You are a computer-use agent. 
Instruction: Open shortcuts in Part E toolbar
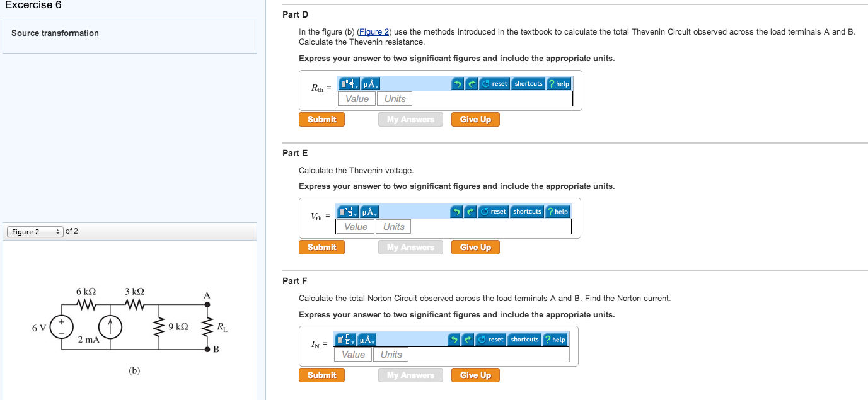[527, 212]
